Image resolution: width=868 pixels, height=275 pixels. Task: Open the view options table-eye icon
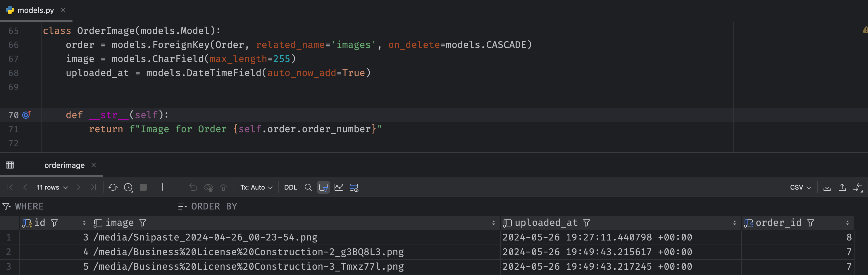tap(354, 187)
